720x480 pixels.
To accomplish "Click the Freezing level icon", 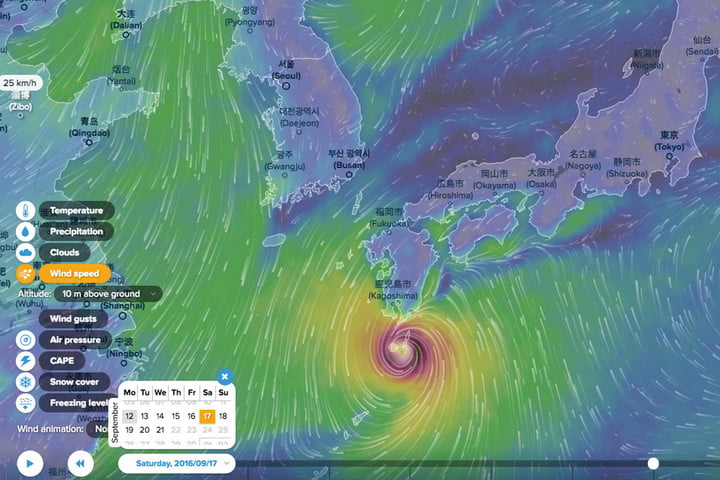I will tap(25, 403).
